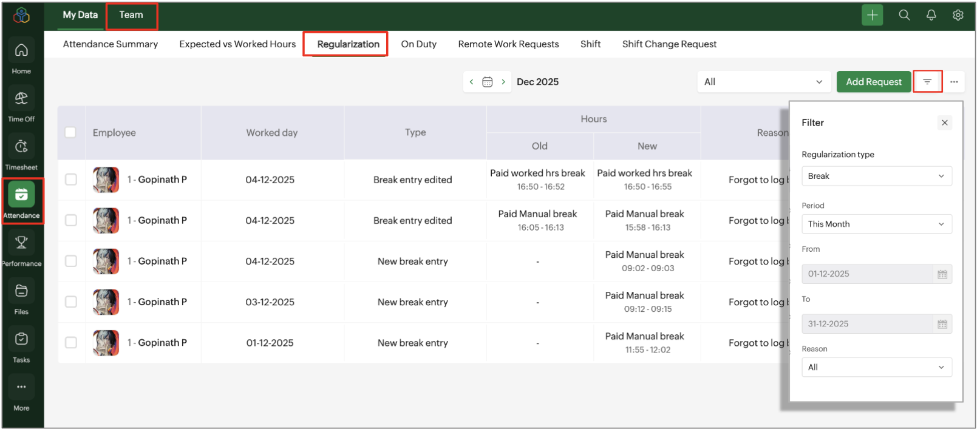Switch to the Team tab
The image size is (980, 432).
tap(131, 15)
